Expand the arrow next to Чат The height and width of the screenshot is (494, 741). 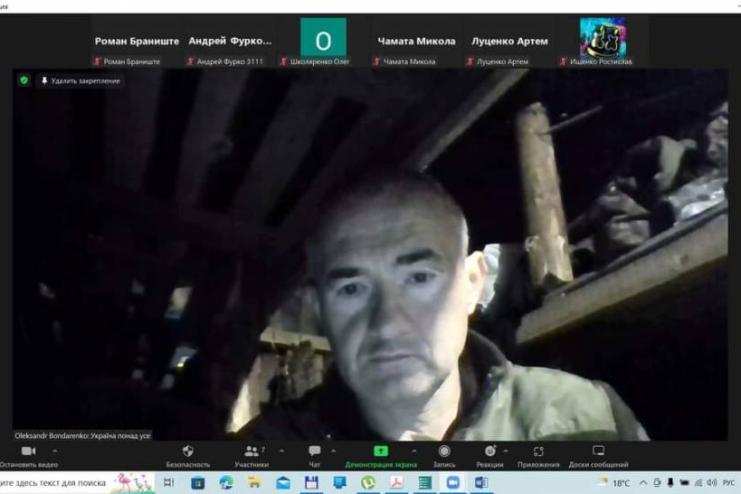(x=333, y=451)
